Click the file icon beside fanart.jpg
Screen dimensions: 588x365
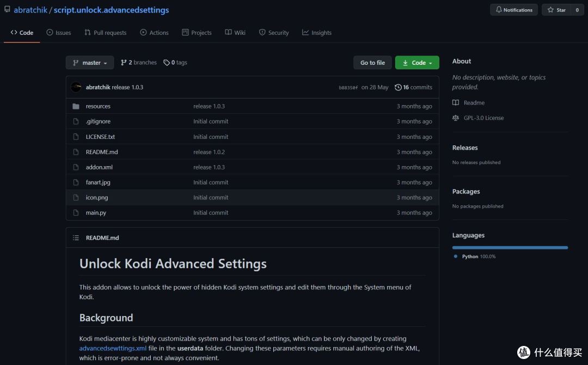pos(76,182)
